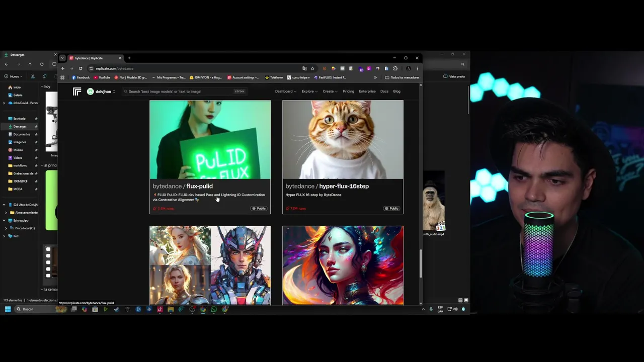Open WhatsApp from the taskbar
Image resolution: width=644 pixels, height=362 pixels.
(x=214, y=309)
